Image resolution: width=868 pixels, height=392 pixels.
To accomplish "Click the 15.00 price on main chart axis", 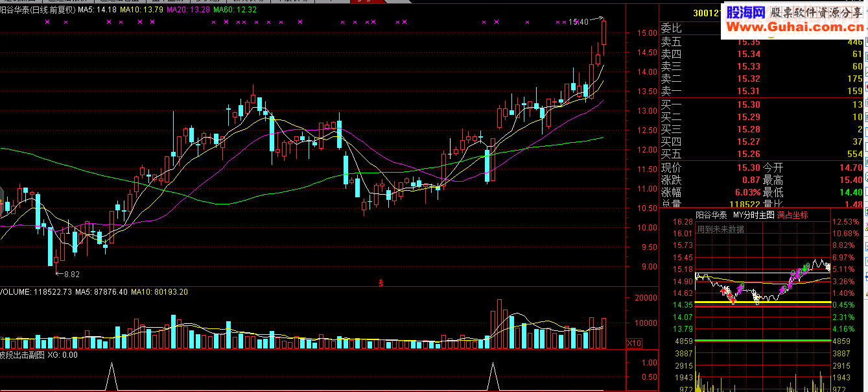I will click(646, 33).
